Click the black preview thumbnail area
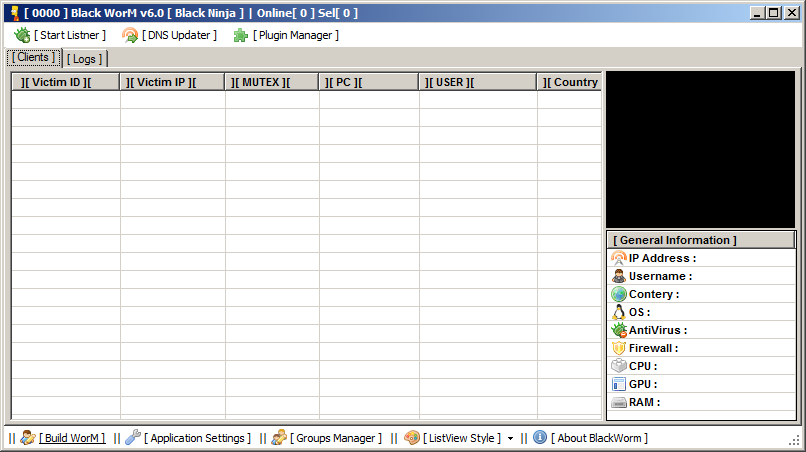This screenshot has width=806, height=452. 700,148
